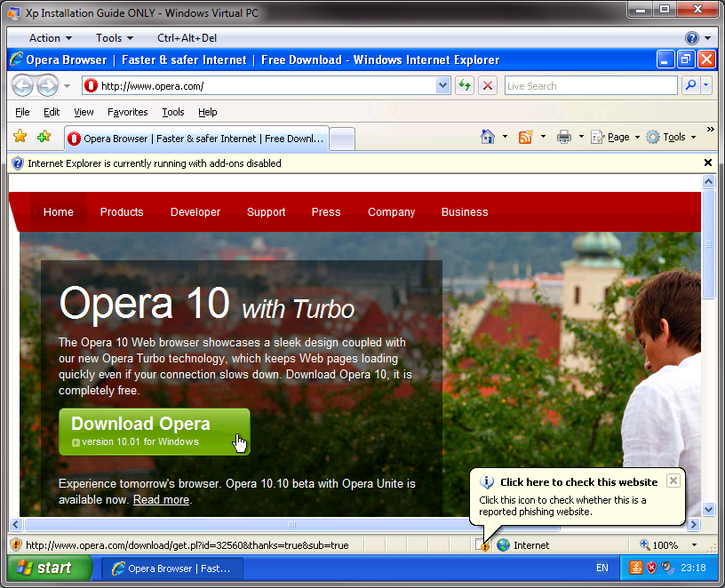Open the View menu

(84, 112)
